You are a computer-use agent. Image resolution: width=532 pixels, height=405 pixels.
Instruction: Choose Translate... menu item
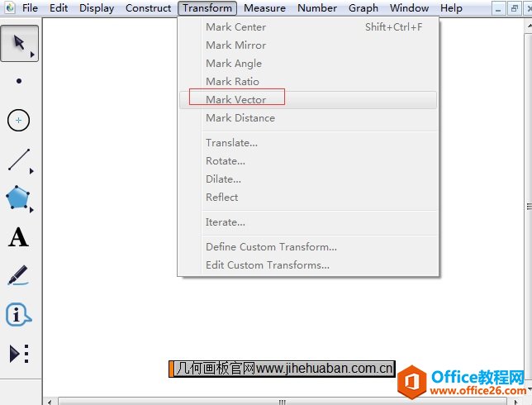[308, 143]
